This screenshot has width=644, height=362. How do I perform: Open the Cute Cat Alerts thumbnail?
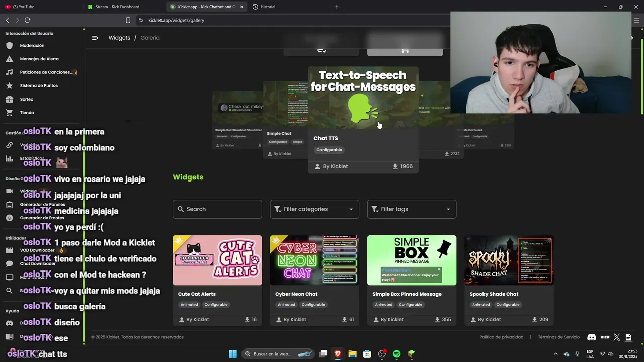(x=217, y=260)
